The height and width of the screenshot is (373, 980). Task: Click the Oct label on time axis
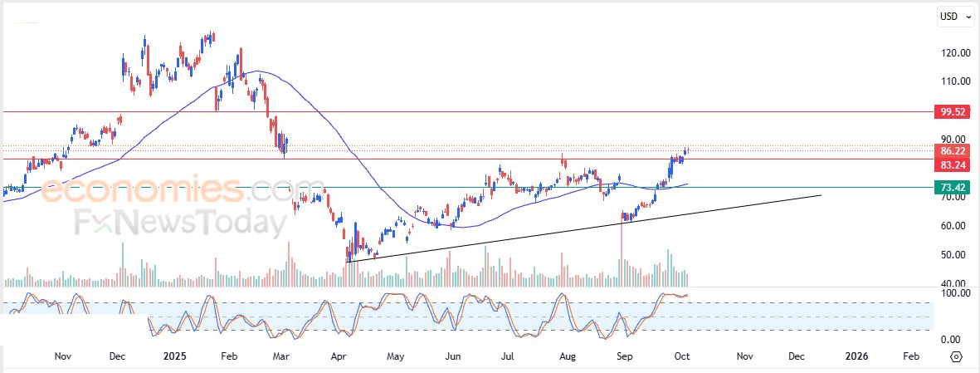[x=681, y=356]
